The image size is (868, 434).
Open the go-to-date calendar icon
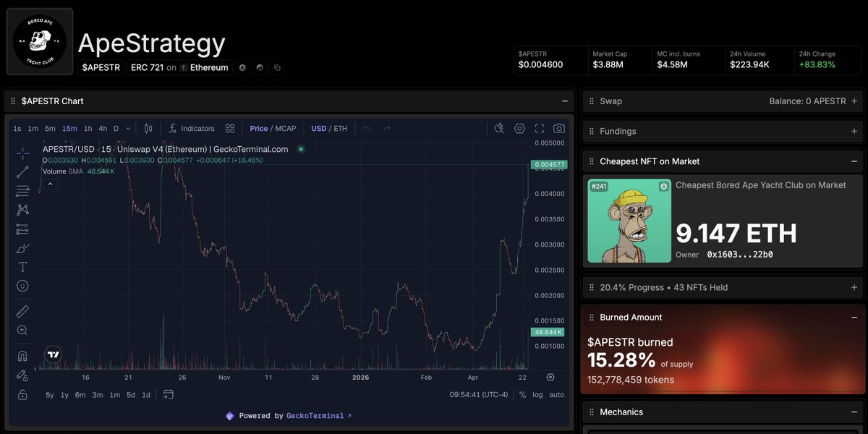[x=168, y=395]
